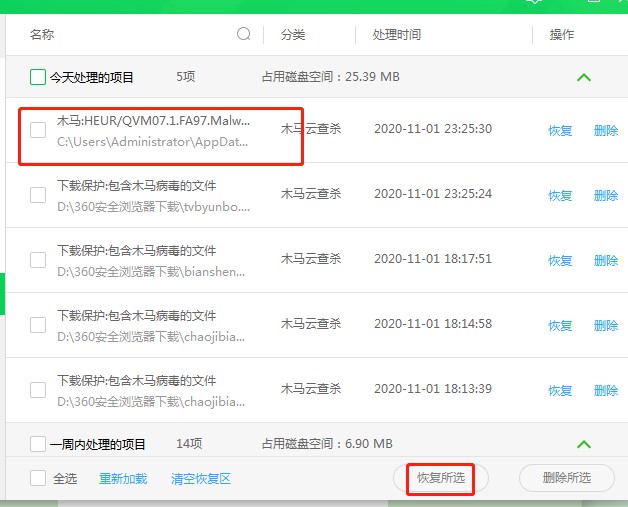
Task: Click the path D:\360安全浏览器下载\tvbyunbo....
Action: (x=153, y=207)
